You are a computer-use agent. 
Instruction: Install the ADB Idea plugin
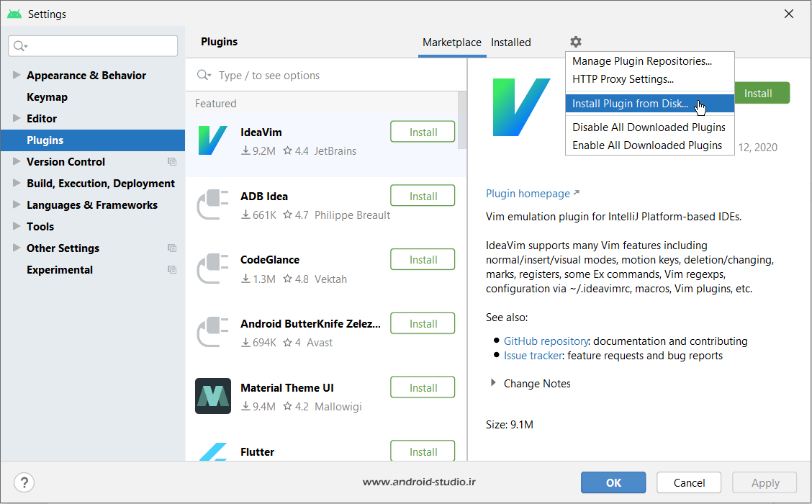[423, 196]
